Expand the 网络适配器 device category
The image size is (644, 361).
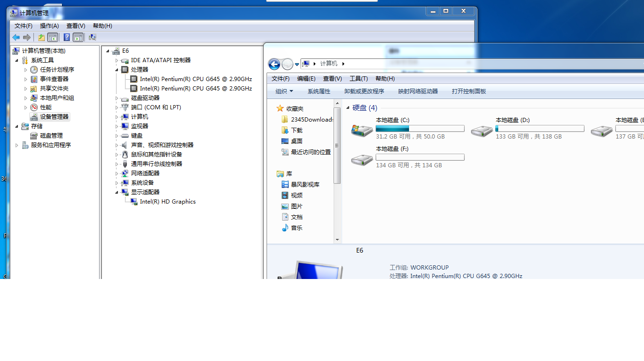pos(117,173)
